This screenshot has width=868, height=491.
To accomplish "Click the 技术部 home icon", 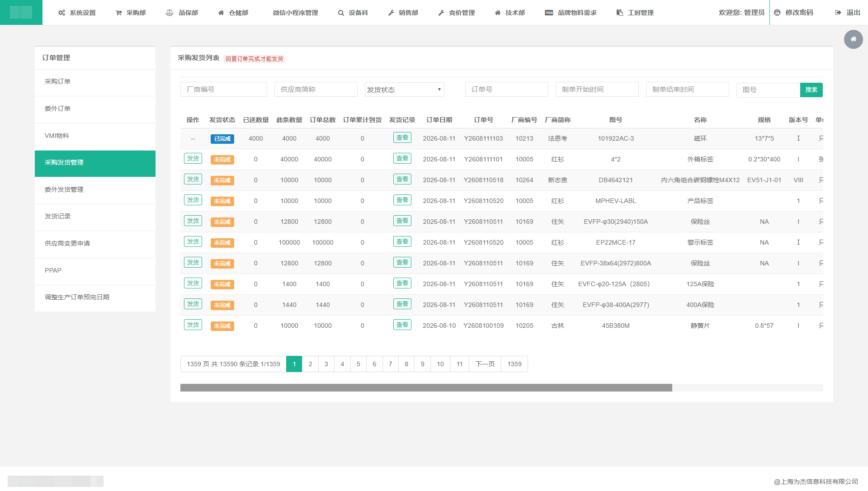I will (498, 13).
